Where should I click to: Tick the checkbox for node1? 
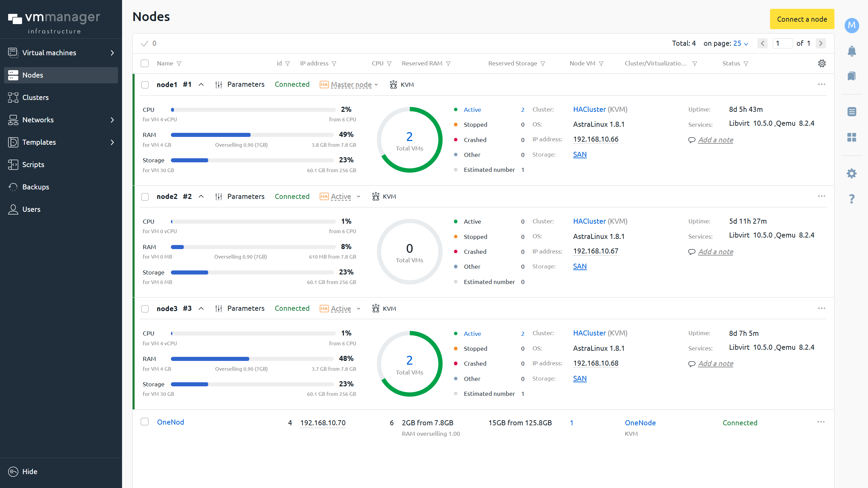[x=145, y=85]
